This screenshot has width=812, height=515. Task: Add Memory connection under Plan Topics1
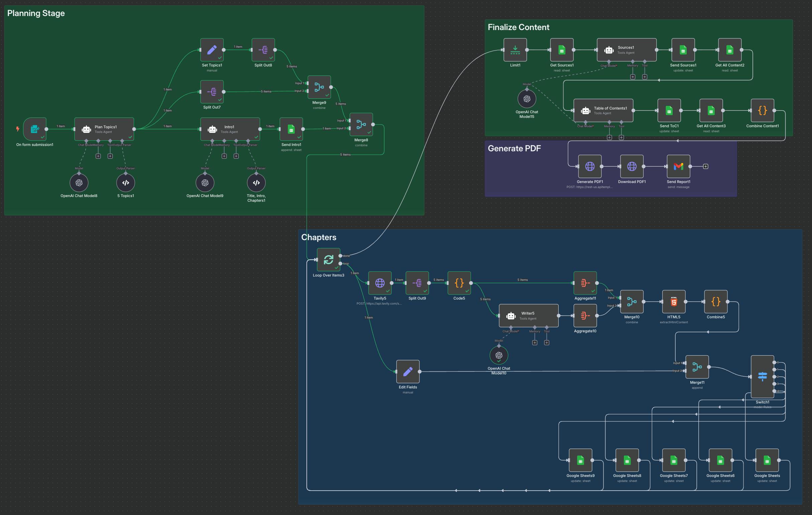98,156
